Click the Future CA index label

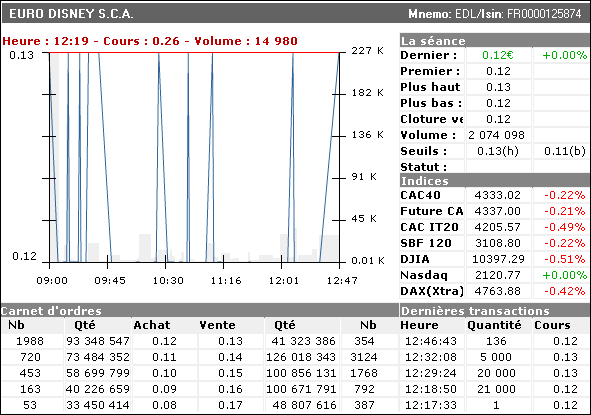pos(432,211)
